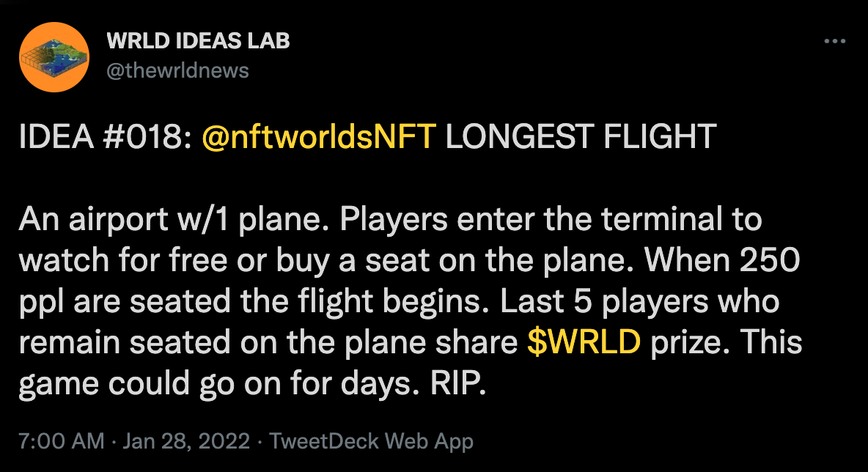The width and height of the screenshot is (868, 472).
Task: Open the @nftworldsNFT mention
Action: pos(320,136)
